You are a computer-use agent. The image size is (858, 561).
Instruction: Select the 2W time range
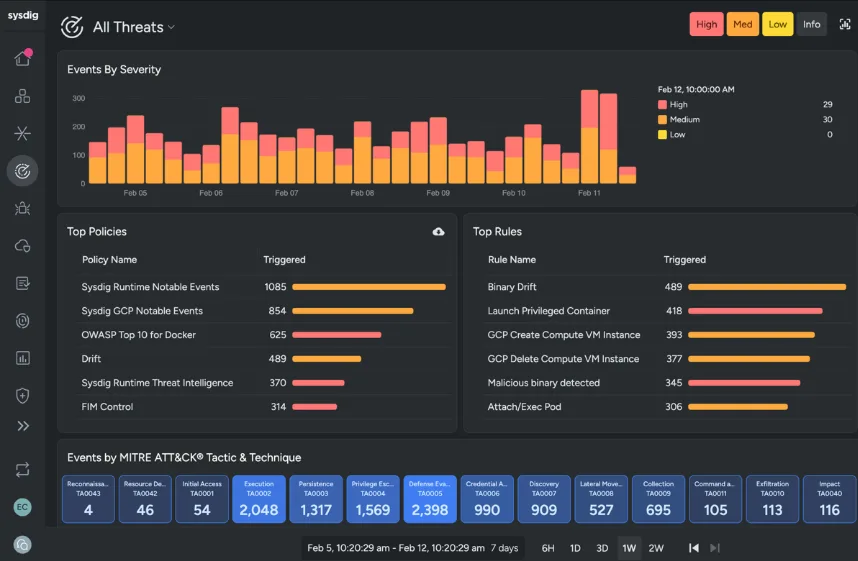pos(656,548)
